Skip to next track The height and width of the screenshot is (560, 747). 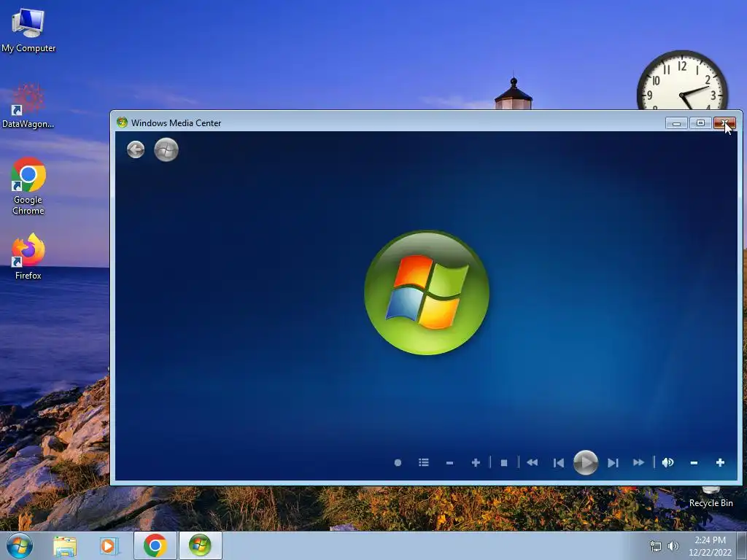click(613, 463)
